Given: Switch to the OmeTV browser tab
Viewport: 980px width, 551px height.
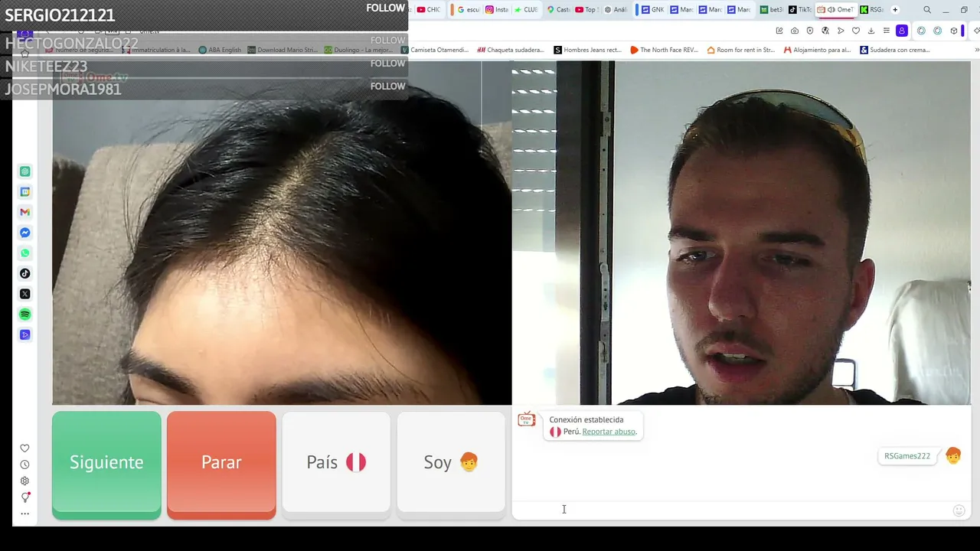Looking at the screenshot, I should 836,10.
